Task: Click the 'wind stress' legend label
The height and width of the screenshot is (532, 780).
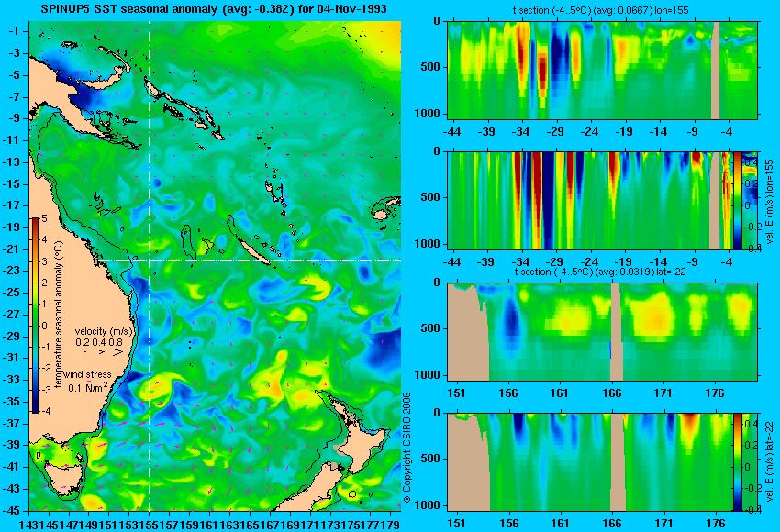Action: (88, 375)
